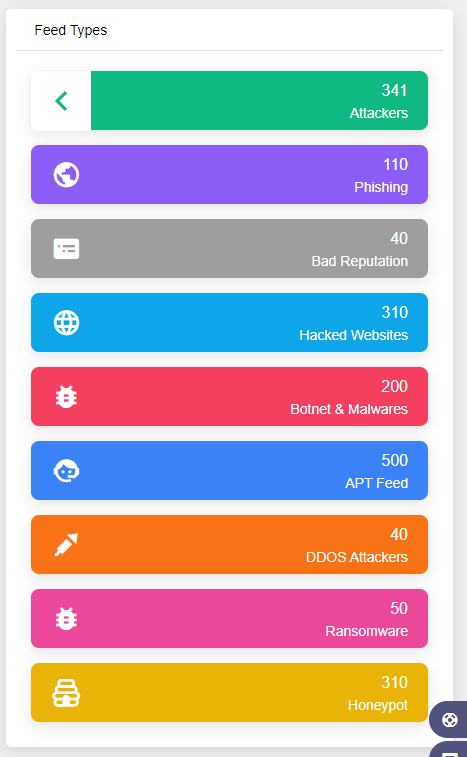The width and height of the screenshot is (467, 757).
Task: Click the agent face icon on APT Feed
Action: [x=66, y=471]
